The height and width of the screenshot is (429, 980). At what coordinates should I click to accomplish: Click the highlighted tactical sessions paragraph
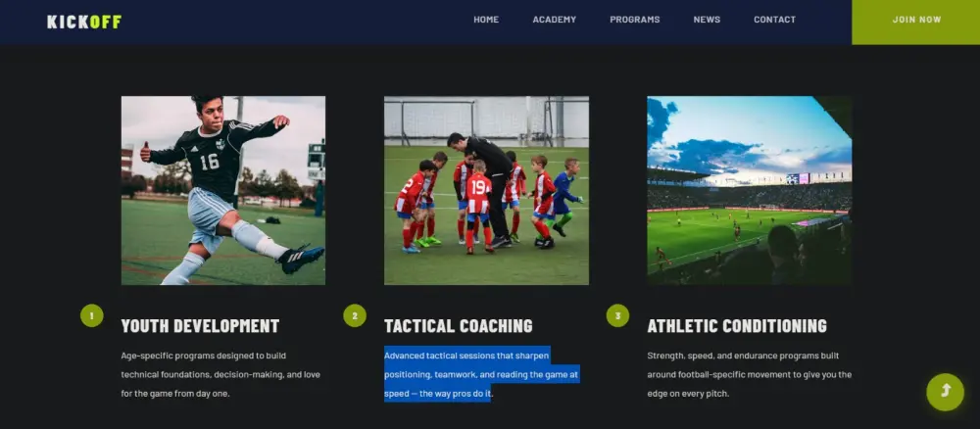pyautogui.click(x=482, y=375)
